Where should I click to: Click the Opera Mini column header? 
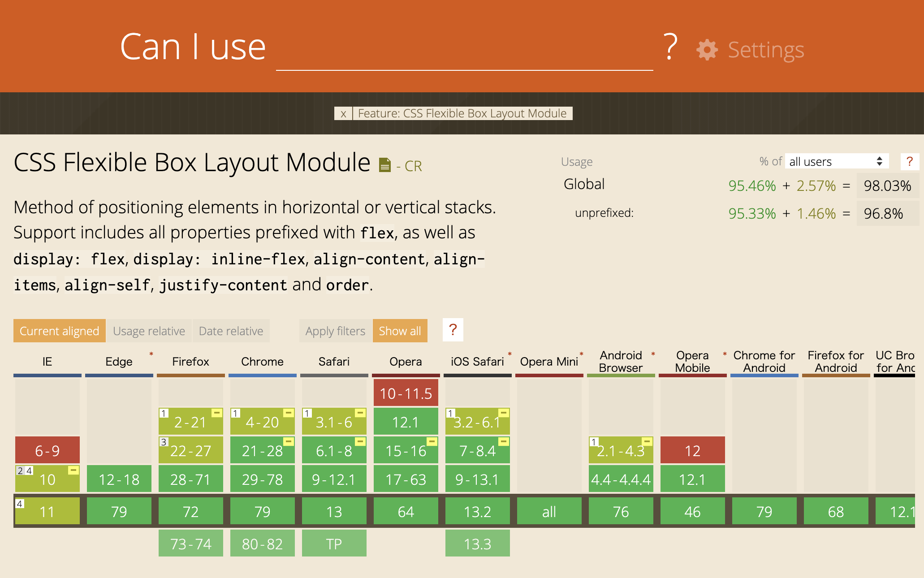(x=549, y=362)
